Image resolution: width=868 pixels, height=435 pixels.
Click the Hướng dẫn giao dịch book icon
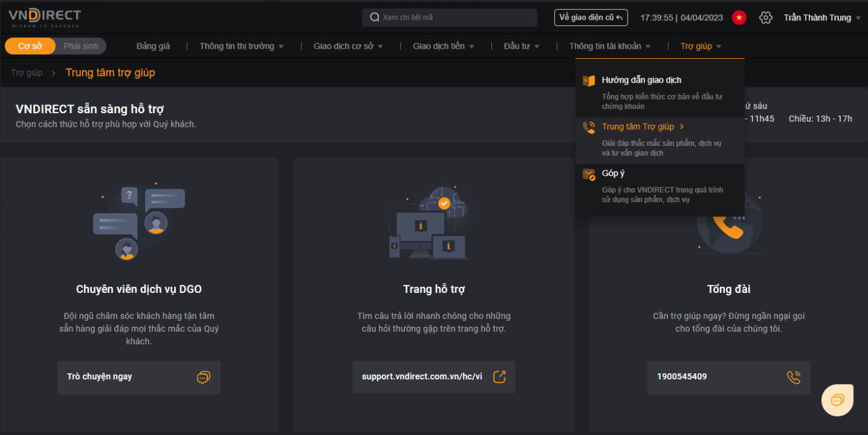click(x=589, y=80)
